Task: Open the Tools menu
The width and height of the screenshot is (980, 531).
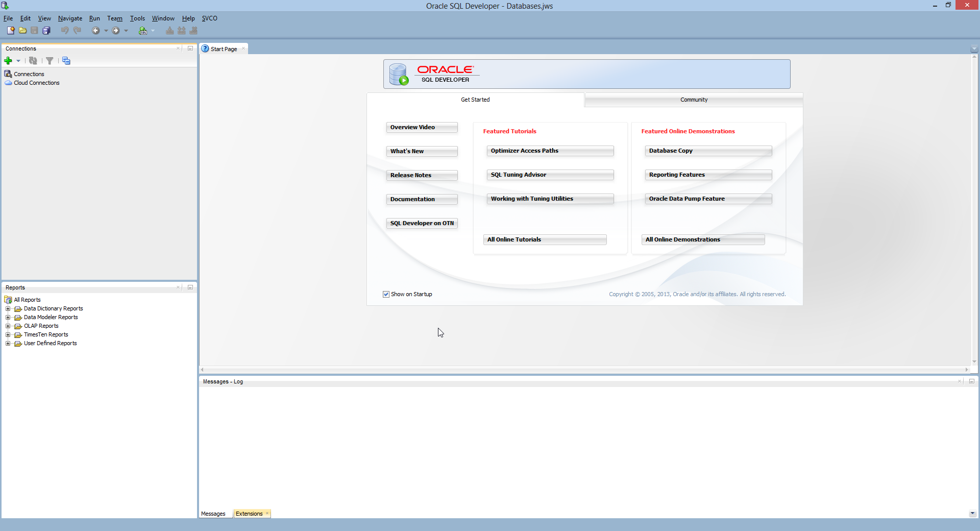Action: point(137,18)
